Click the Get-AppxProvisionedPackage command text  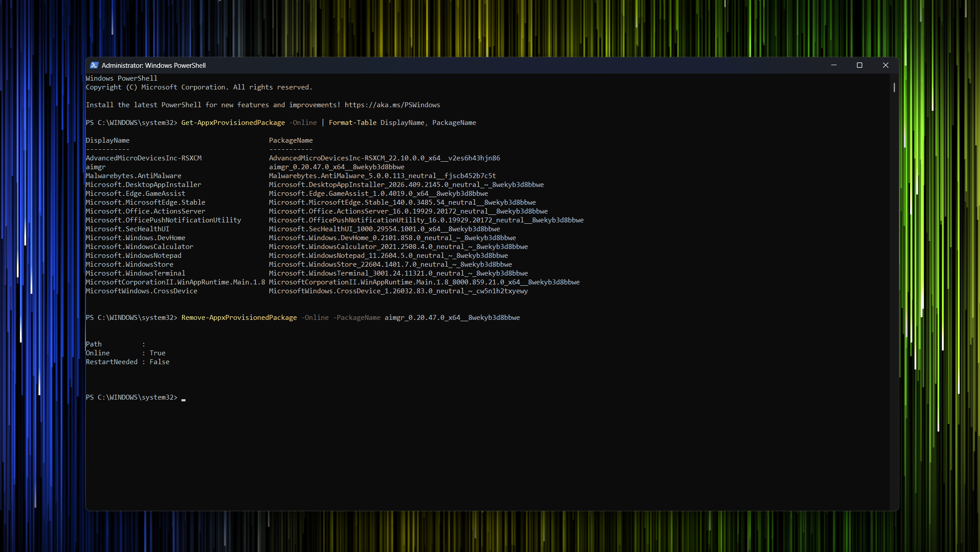[233, 123]
